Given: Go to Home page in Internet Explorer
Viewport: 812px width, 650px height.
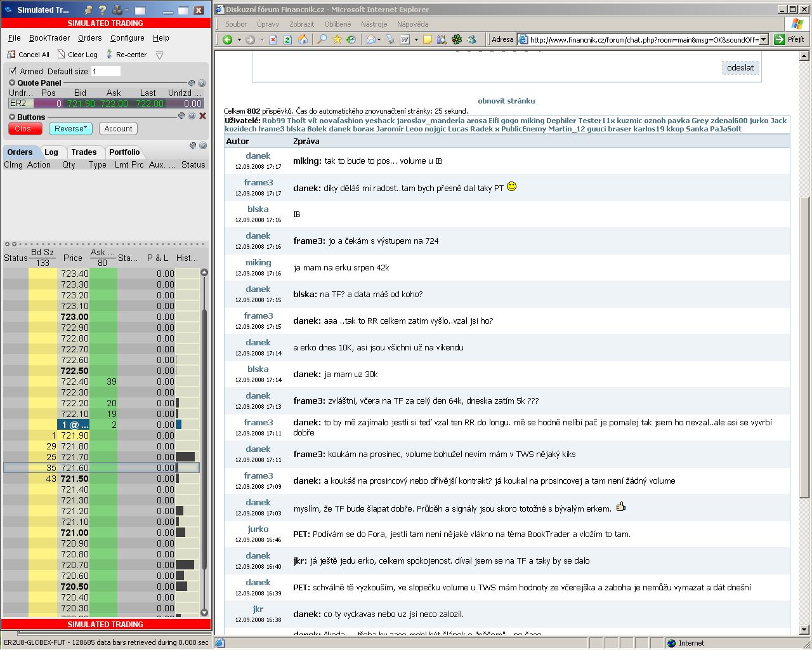Looking at the screenshot, I should (303, 39).
